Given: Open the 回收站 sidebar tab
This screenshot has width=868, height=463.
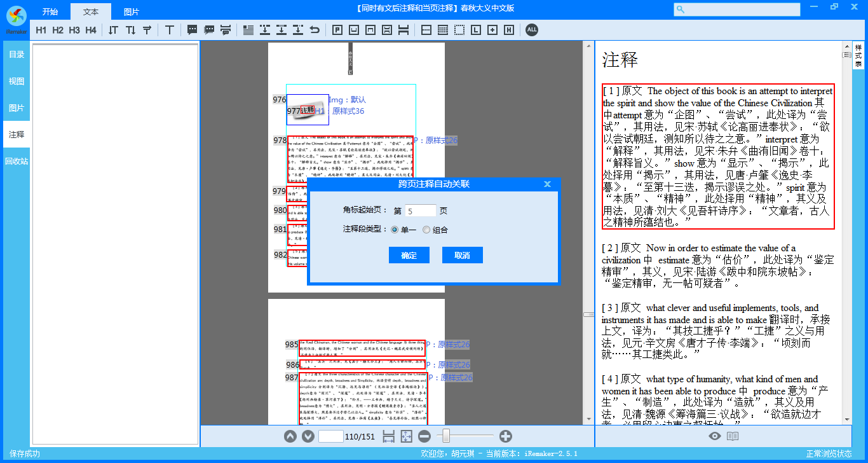Looking at the screenshot, I should [x=17, y=162].
